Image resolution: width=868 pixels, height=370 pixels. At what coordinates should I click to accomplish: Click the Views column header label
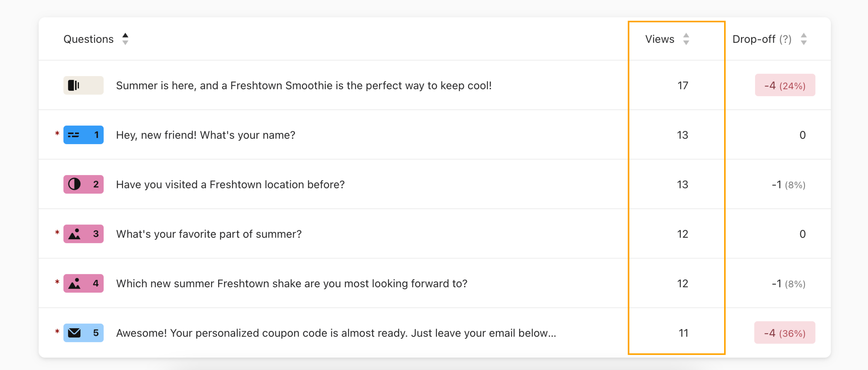pos(659,39)
